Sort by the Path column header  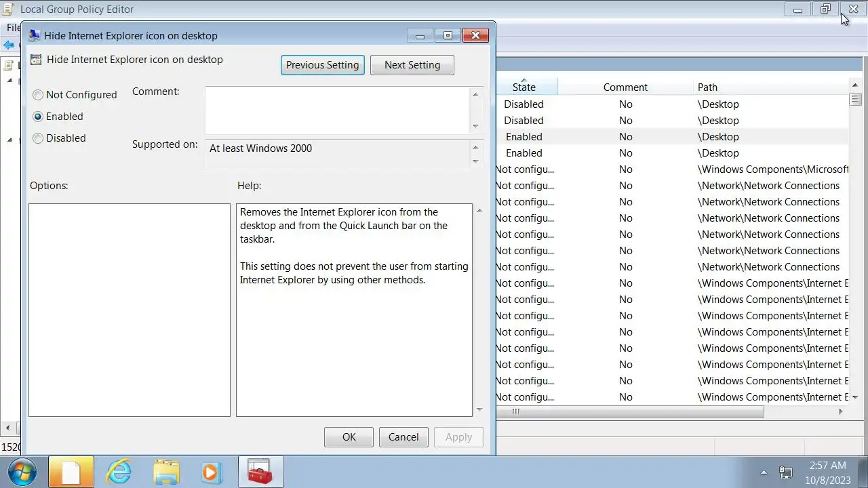(707, 87)
